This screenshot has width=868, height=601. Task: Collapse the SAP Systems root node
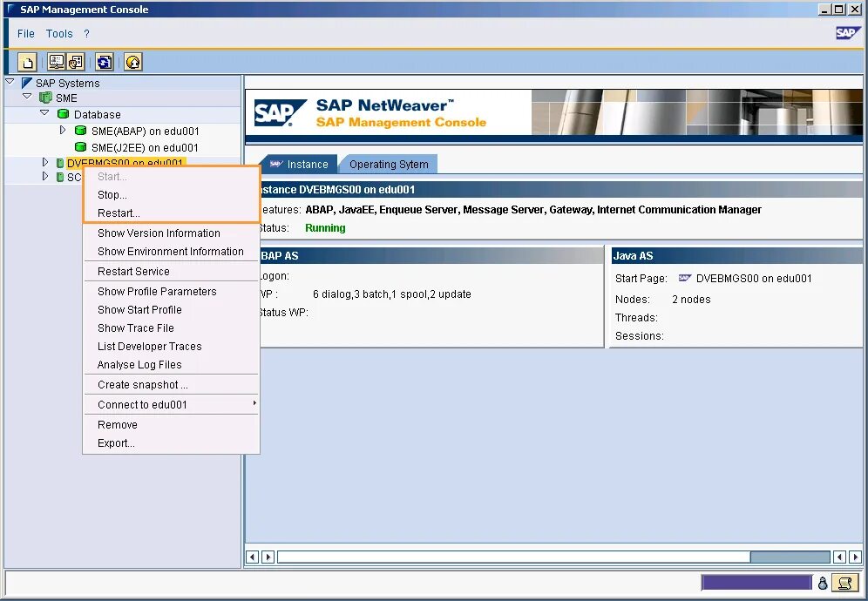coord(10,82)
